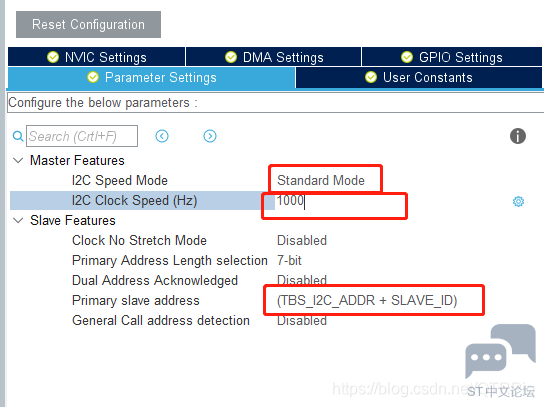Viewport: 544px width, 407px height.
Task: Select the Primary Address Length 7-bit value
Action: coord(289,261)
